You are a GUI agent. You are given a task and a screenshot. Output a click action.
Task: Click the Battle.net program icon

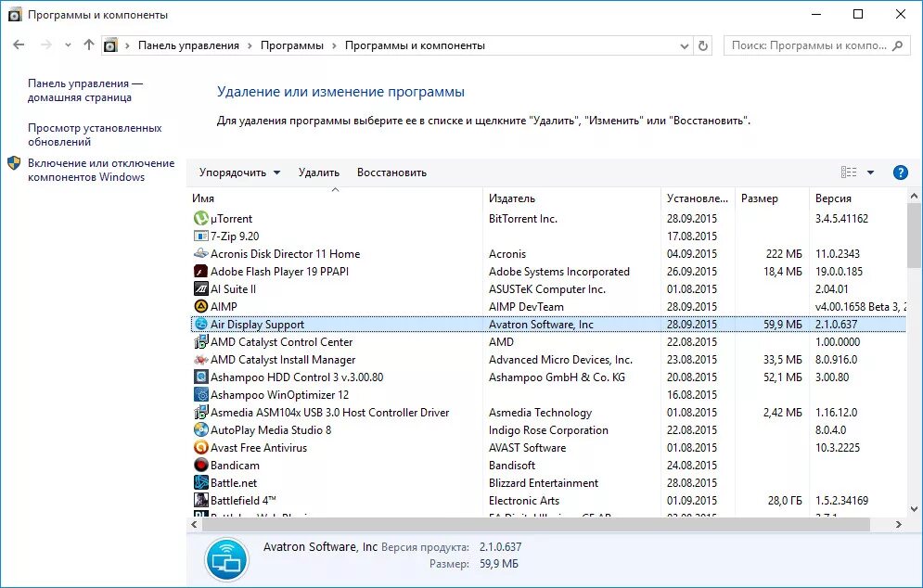pos(200,483)
